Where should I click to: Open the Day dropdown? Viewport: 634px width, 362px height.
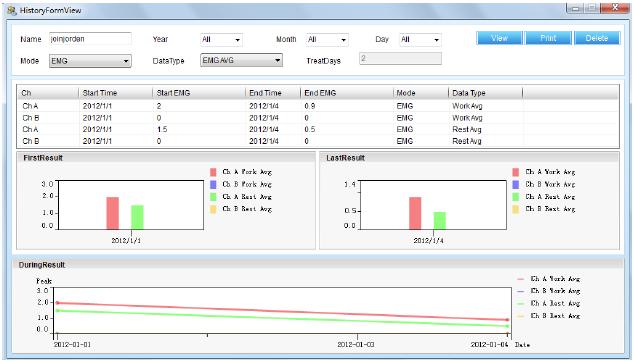[420, 40]
